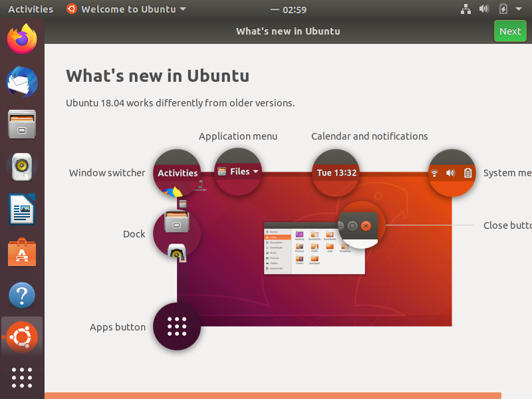Click the system status icons circle
The height and width of the screenshot is (399, 532).
[452, 173]
